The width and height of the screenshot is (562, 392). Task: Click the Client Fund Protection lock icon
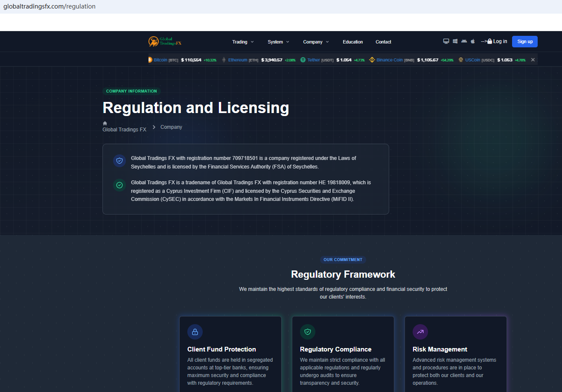(x=195, y=332)
